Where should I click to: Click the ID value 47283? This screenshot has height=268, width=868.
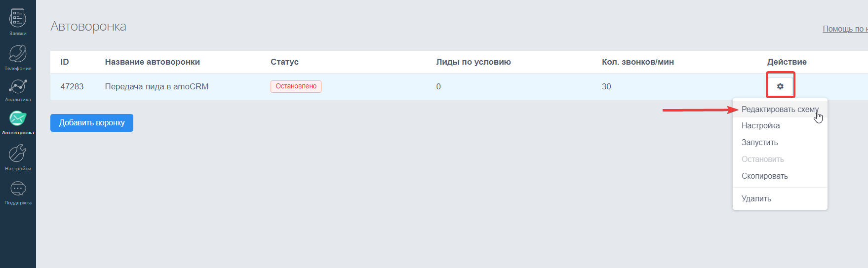click(x=72, y=87)
